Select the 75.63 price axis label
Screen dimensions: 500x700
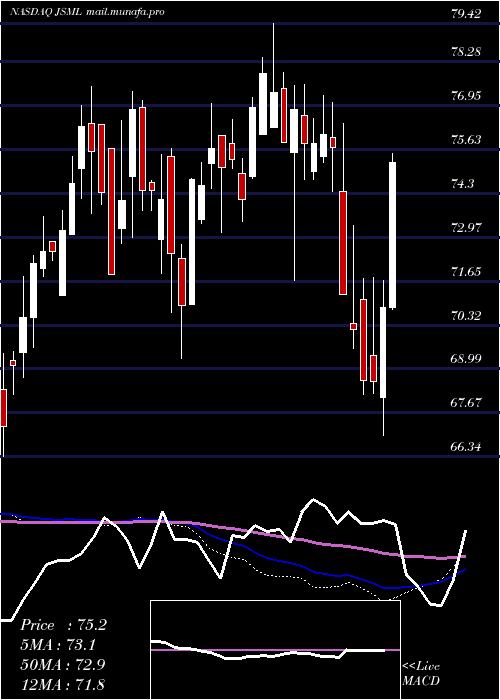click(x=466, y=140)
